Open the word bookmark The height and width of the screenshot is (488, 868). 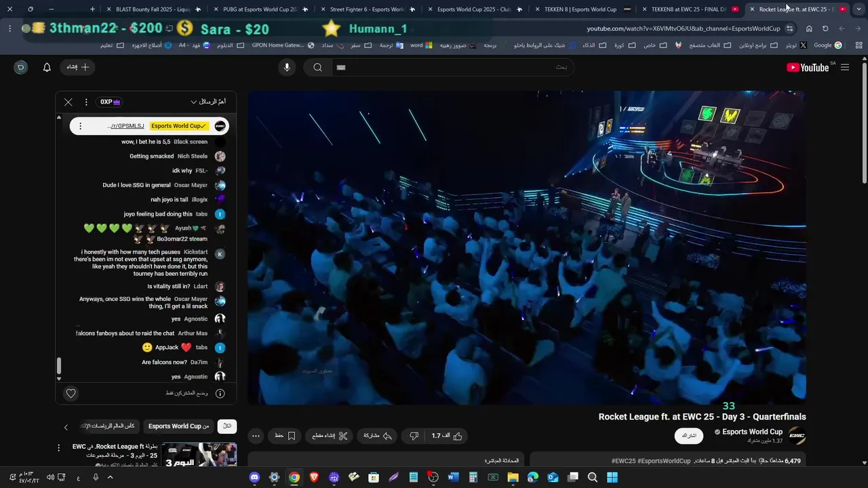(421, 45)
